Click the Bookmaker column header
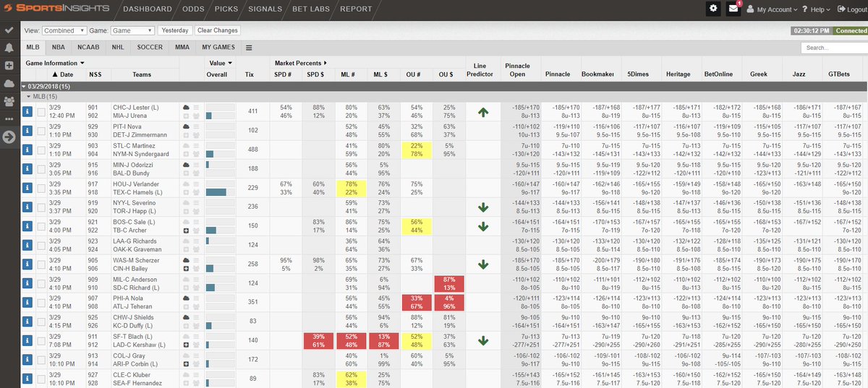 [x=597, y=74]
